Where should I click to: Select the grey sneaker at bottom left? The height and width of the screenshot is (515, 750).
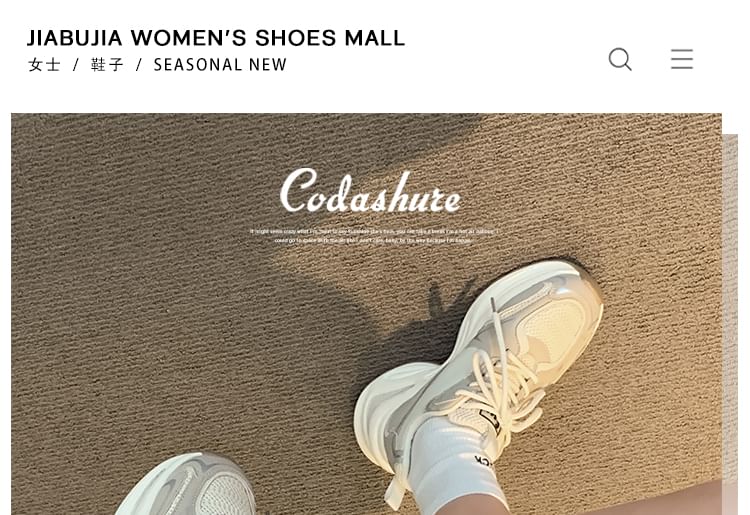point(187,484)
